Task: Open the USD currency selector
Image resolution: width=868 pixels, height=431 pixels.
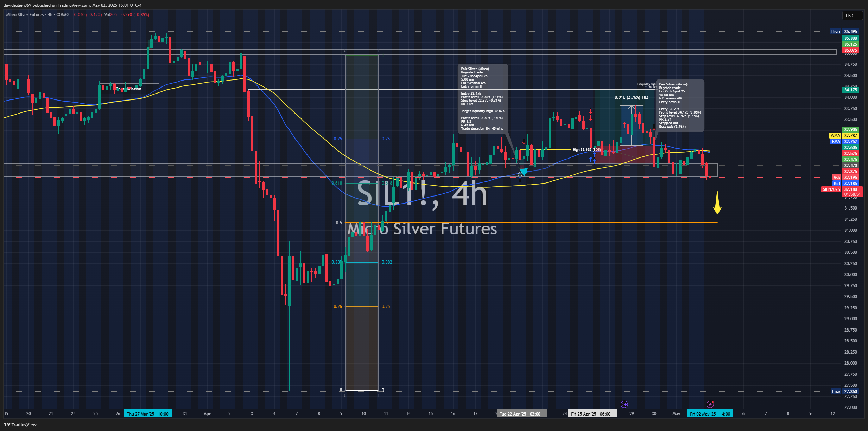Action: [x=852, y=15]
